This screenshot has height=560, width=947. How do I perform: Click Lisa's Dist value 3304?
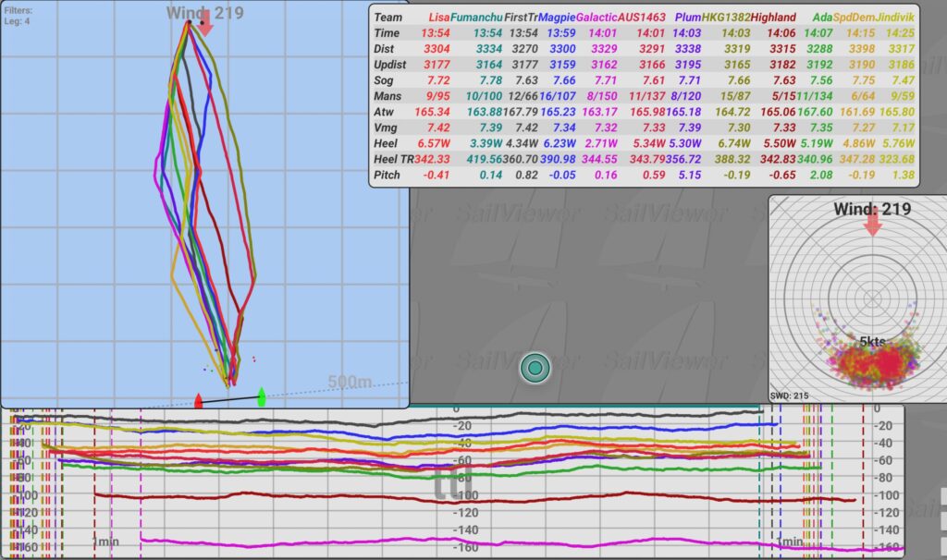[437, 49]
